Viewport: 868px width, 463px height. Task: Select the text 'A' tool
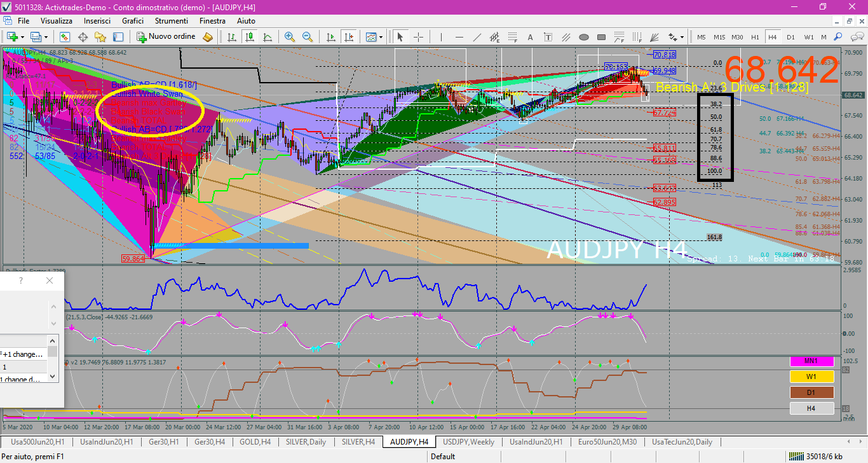click(531, 37)
